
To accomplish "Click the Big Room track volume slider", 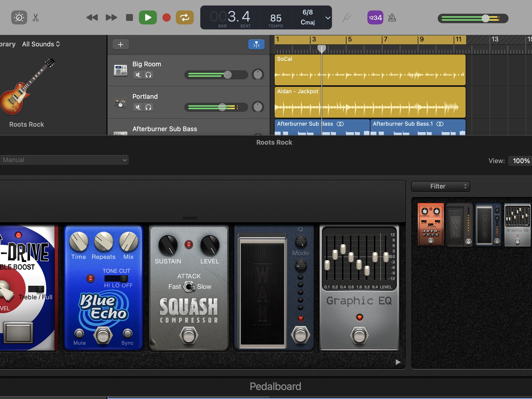I will click(x=227, y=75).
